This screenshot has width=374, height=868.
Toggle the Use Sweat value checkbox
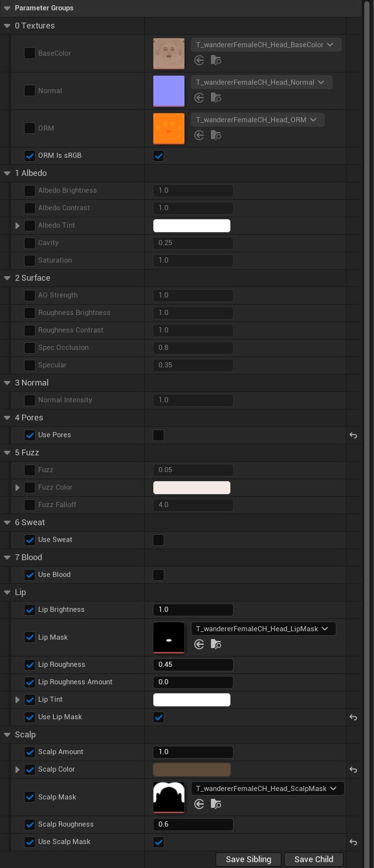coord(159,540)
